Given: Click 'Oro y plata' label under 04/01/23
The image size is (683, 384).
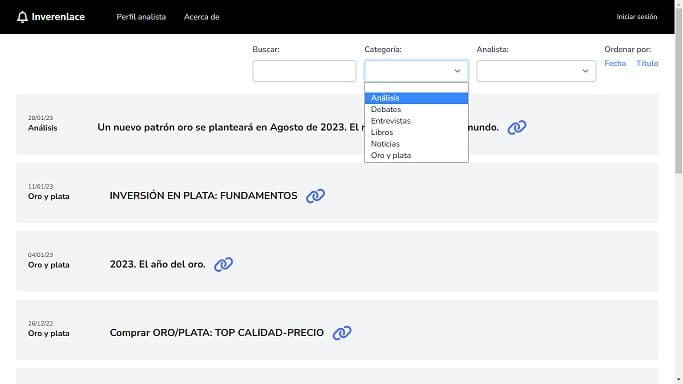Looking at the screenshot, I should [x=49, y=265].
